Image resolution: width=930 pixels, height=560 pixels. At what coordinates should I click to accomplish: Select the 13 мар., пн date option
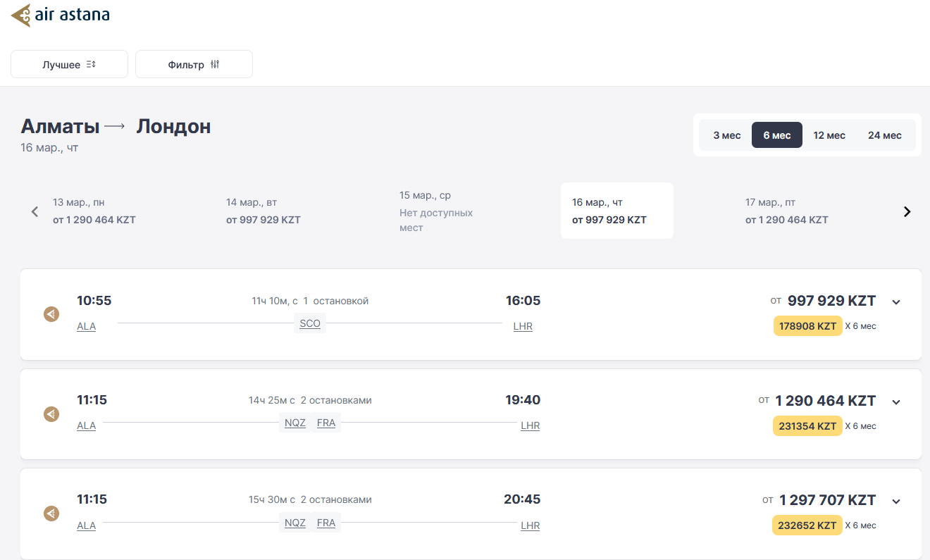(94, 211)
